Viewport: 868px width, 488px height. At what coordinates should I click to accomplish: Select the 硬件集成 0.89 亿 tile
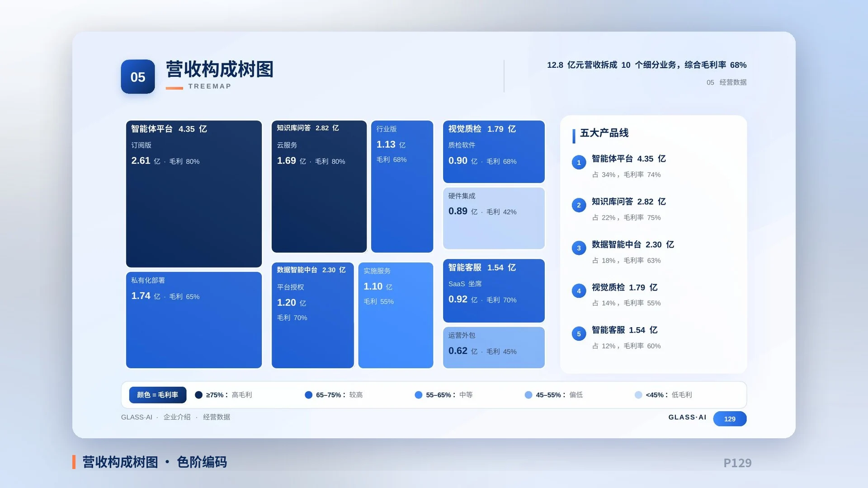494,218
